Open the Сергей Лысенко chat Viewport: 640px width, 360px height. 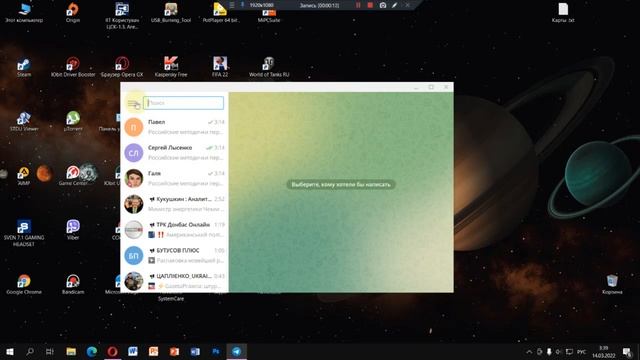coord(175,153)
